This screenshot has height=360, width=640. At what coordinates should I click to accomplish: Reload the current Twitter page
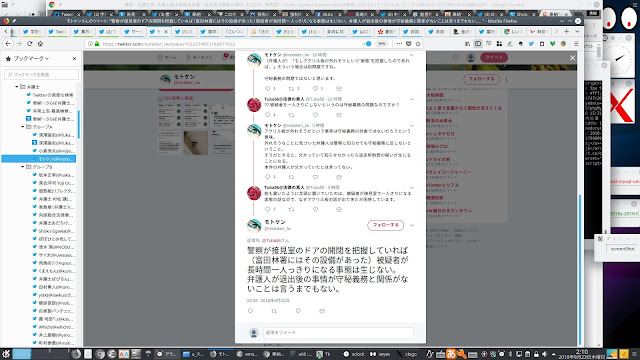(29, 44)
